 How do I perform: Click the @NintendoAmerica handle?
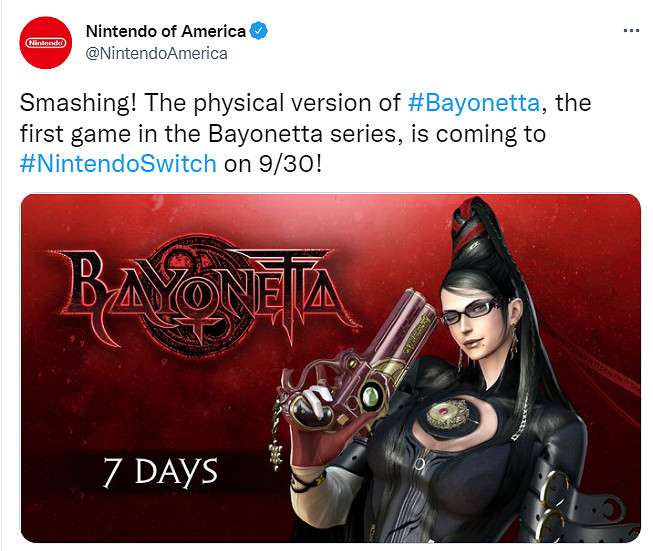pos(157,53)
